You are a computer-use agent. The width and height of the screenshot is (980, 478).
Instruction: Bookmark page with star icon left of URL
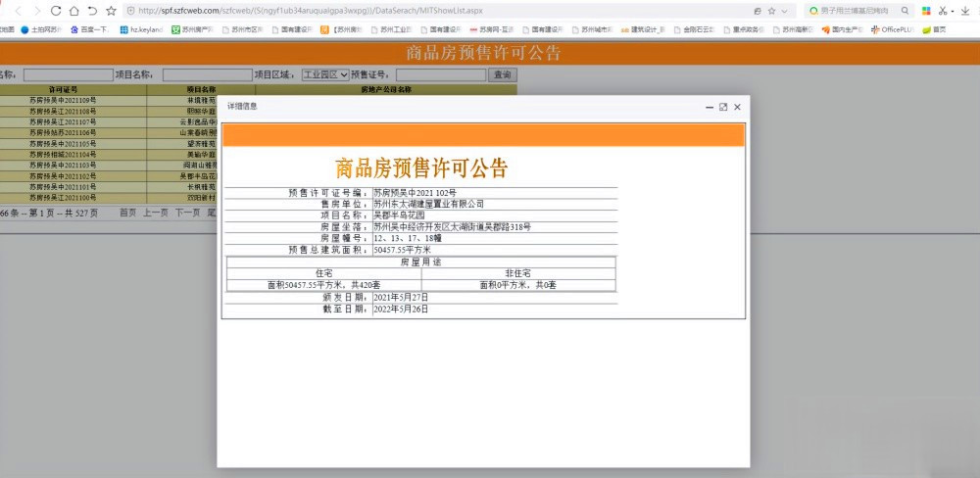pos(112,11)
